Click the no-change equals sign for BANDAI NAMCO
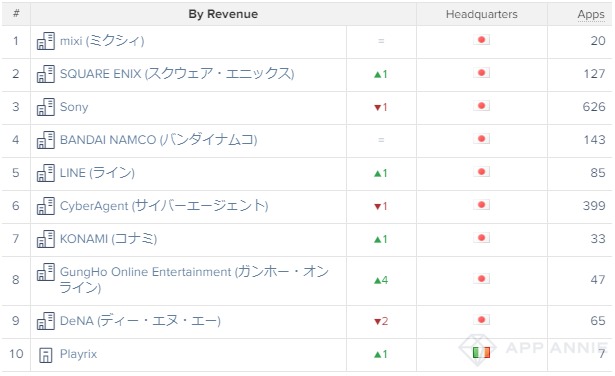This screenshot has height=376, width=615. (x=381, y=140)
